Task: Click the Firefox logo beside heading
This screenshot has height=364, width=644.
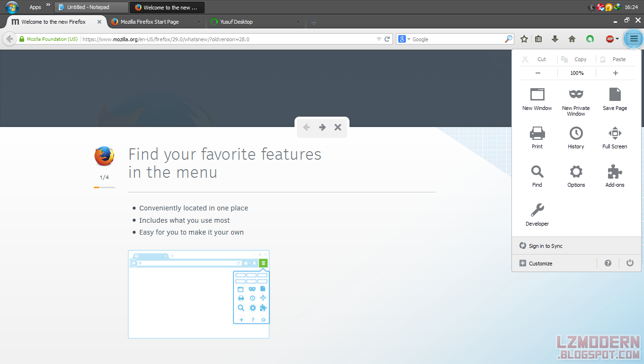Action: point(104,156)
